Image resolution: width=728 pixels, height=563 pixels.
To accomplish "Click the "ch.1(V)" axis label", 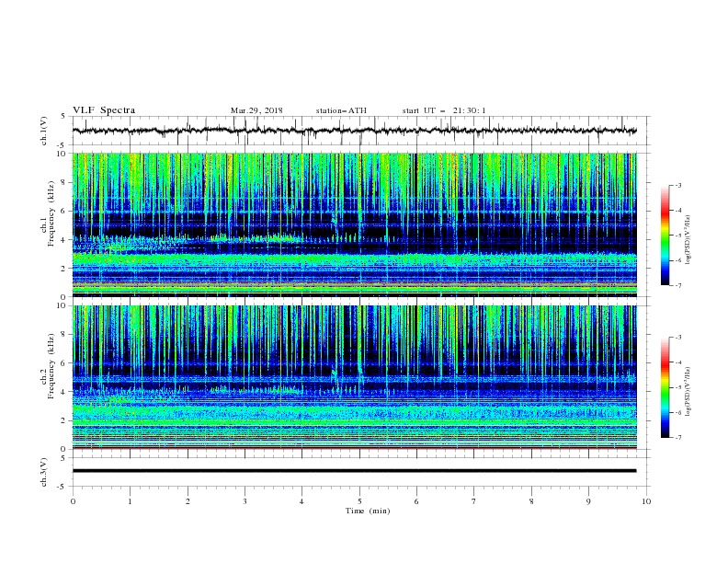I will coord(44,131).
